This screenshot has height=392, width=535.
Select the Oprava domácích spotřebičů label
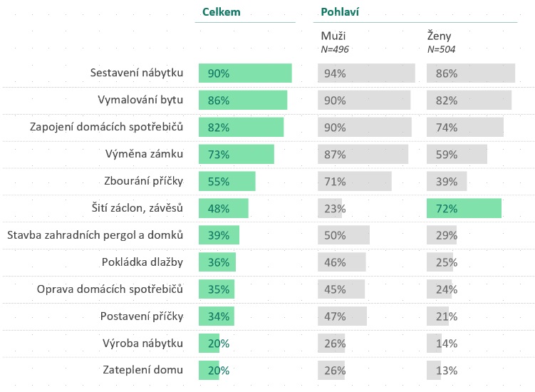110,289
